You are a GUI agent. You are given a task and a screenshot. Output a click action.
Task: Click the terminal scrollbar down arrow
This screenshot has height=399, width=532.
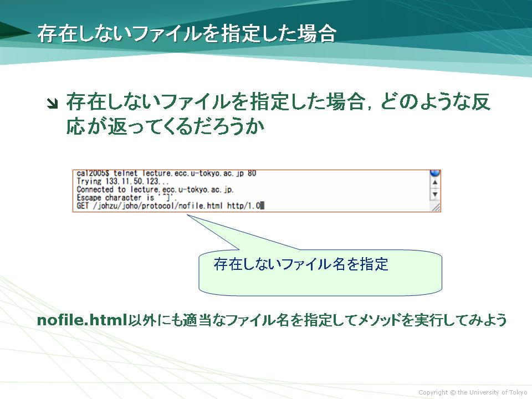pyautogui.click(x=434, y=195)
